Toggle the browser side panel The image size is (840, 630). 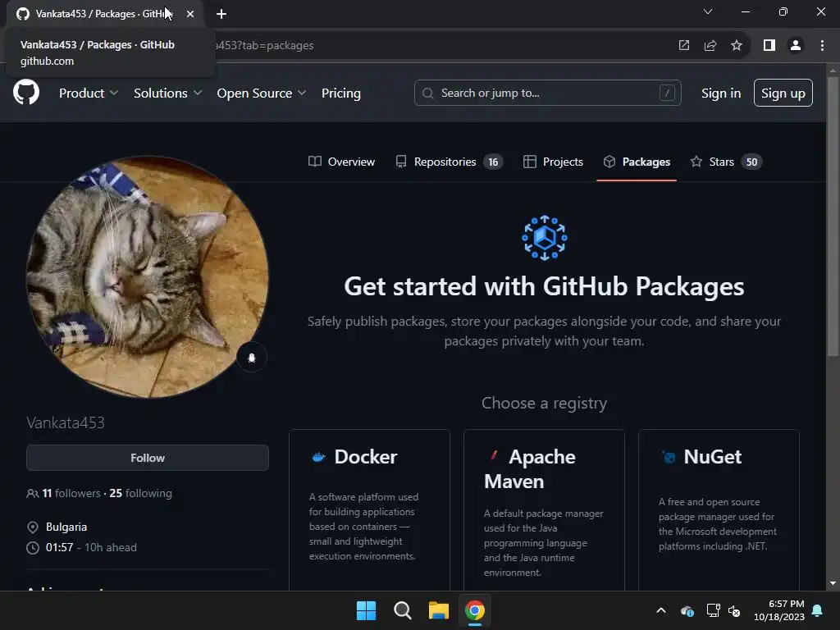pos(769,46)
